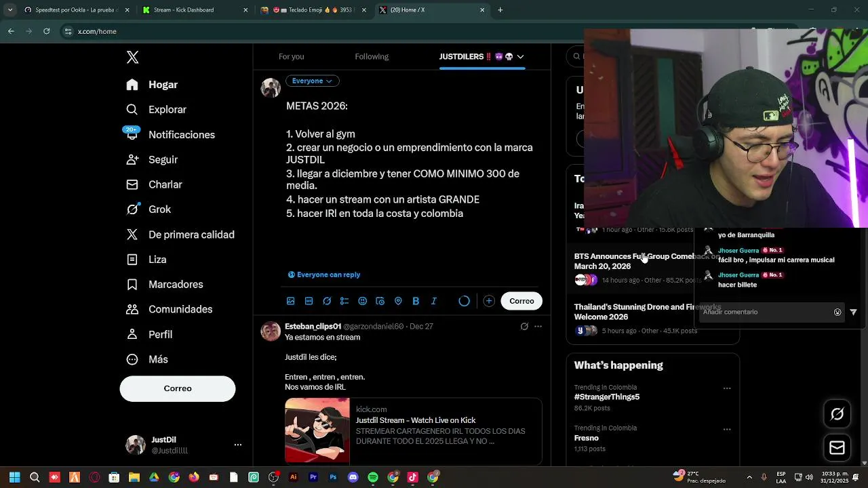
Task: Open Spotify from the taskbar
Action: pos(373,477)
